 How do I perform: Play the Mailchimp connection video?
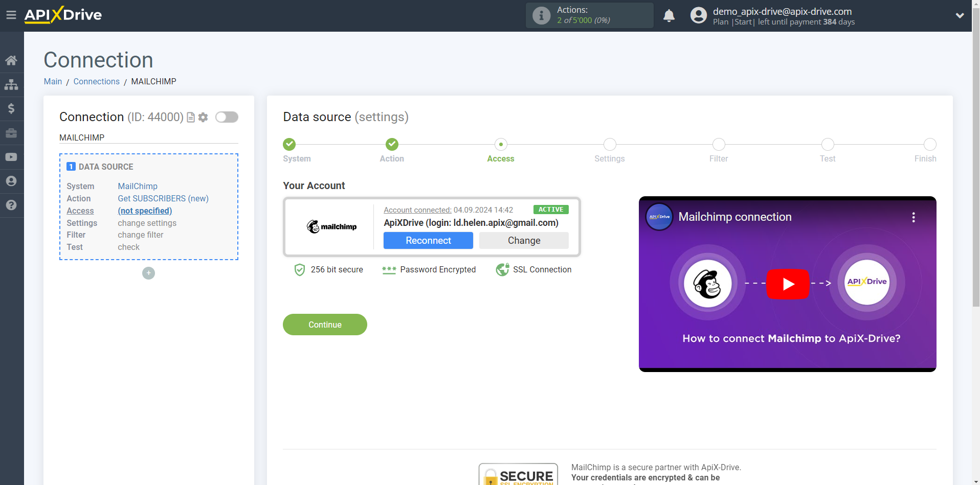[788, 284]
